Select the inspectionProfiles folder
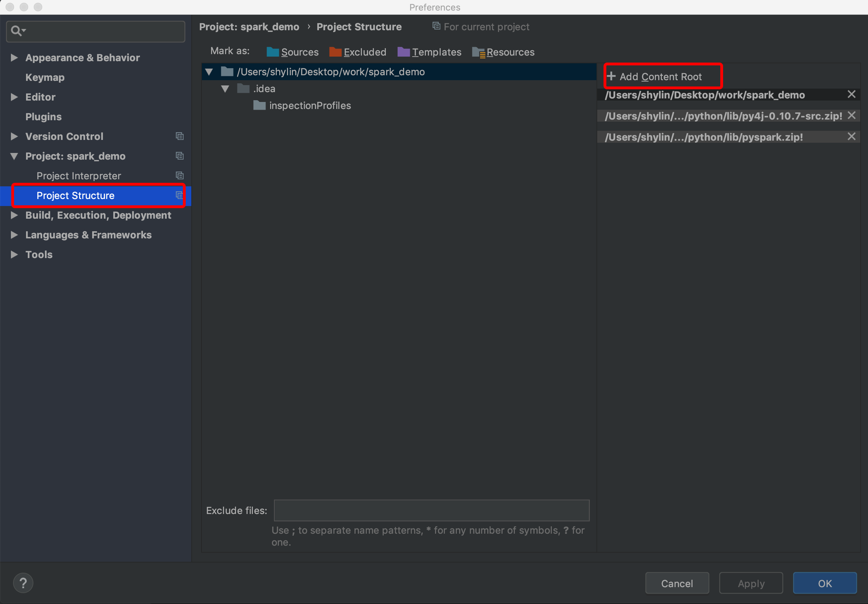 [x=309, y=106]
